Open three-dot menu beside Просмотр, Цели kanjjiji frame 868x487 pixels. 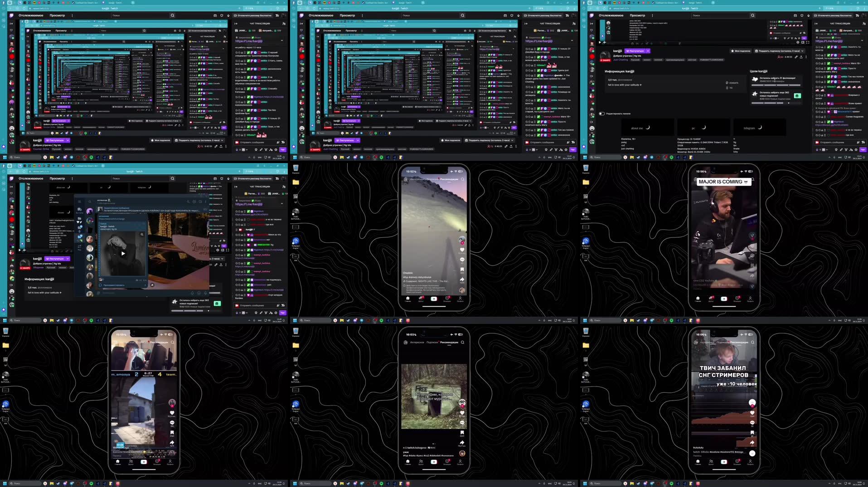coord(652,15)
